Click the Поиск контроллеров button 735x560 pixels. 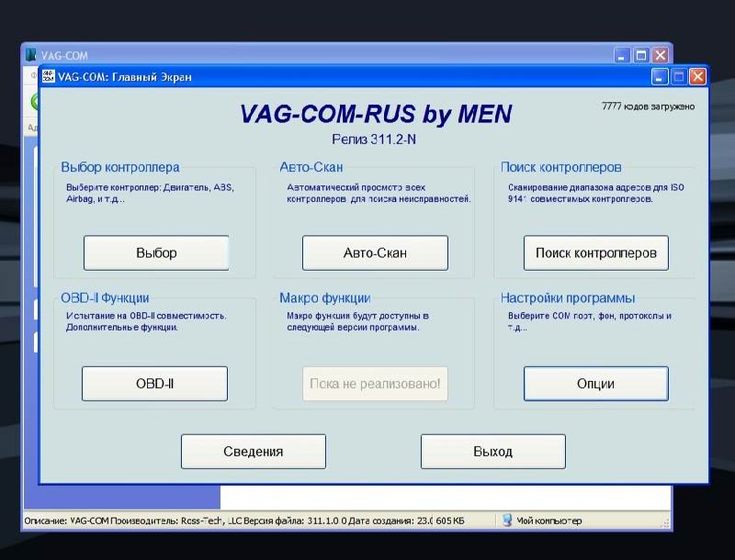(595, 252)
